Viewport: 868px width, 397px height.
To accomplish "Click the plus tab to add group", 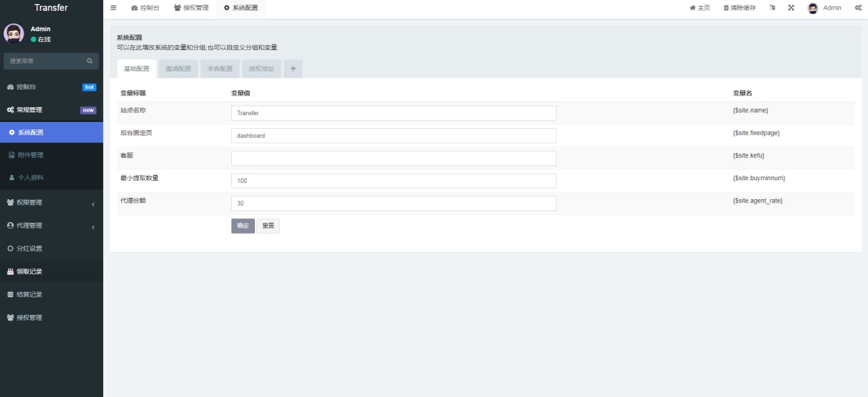I will coord(293,68).
